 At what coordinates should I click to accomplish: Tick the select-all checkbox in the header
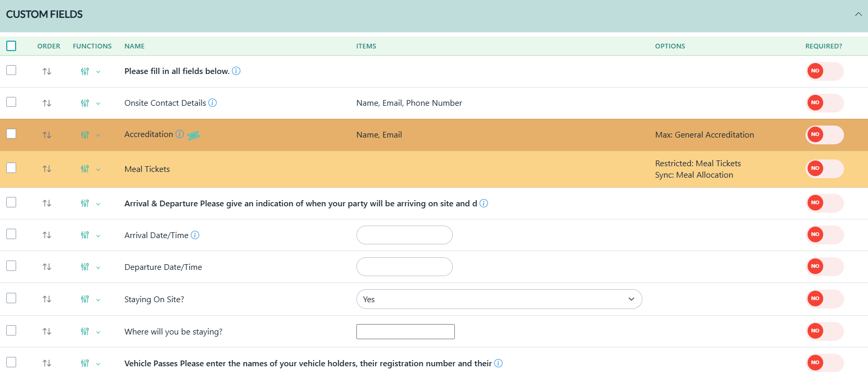click(x=11, y=46)
